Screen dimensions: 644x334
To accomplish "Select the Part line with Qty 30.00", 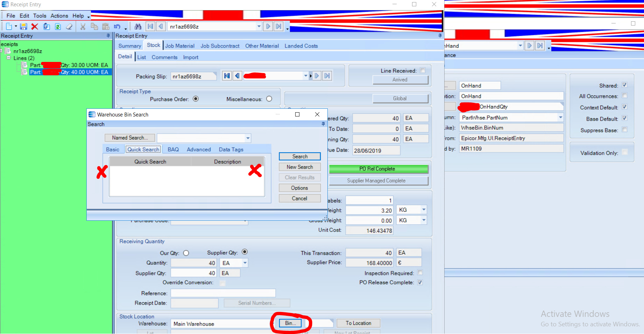I will point(69,65).
